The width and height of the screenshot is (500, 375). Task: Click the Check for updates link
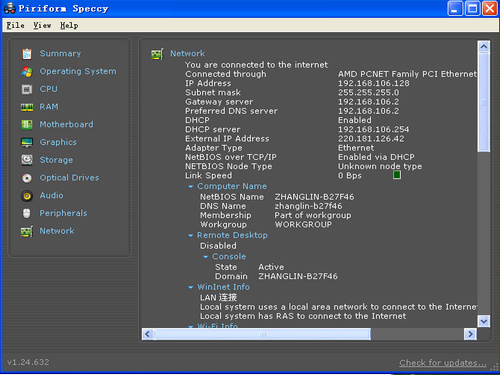[x=443, y=363]
